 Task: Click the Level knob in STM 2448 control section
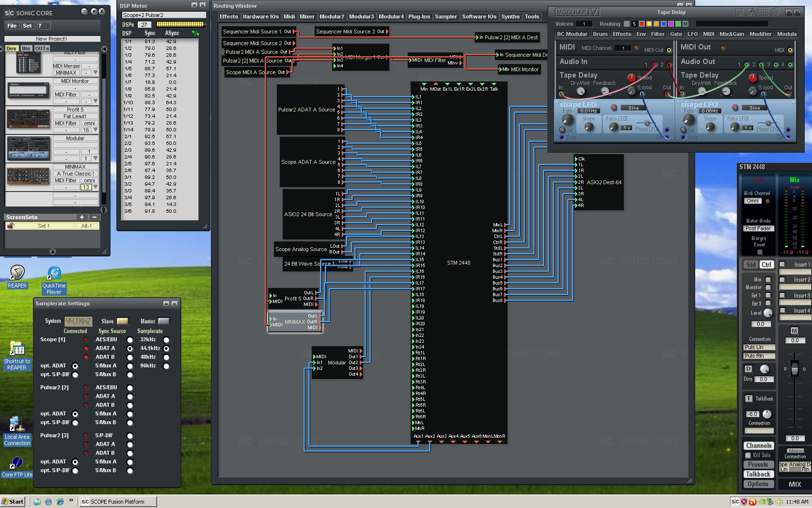[x=768, y=313]
